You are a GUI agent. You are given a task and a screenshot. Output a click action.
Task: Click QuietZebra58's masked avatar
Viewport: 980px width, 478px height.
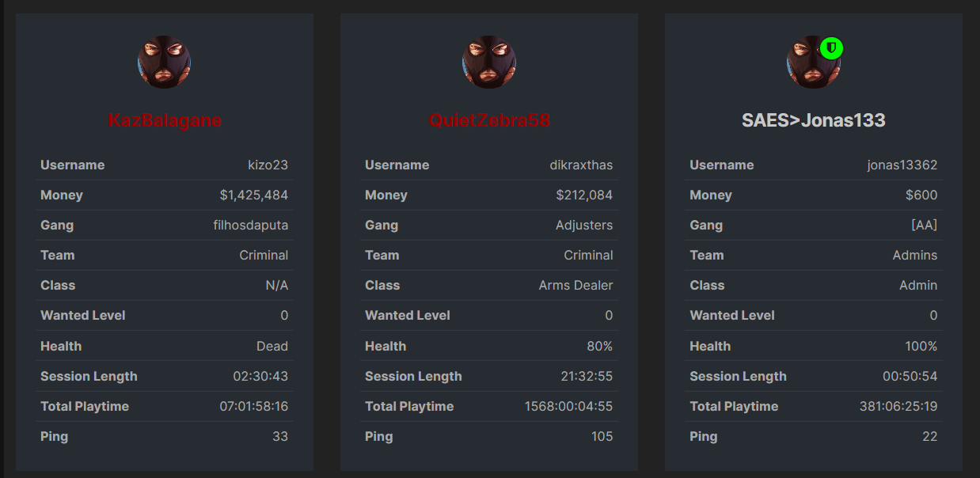pyautogui.click(x=489, y=62)
